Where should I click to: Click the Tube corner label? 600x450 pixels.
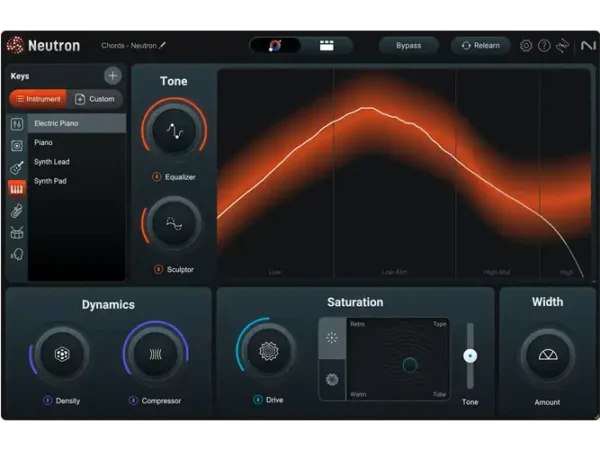pos(440,394)
